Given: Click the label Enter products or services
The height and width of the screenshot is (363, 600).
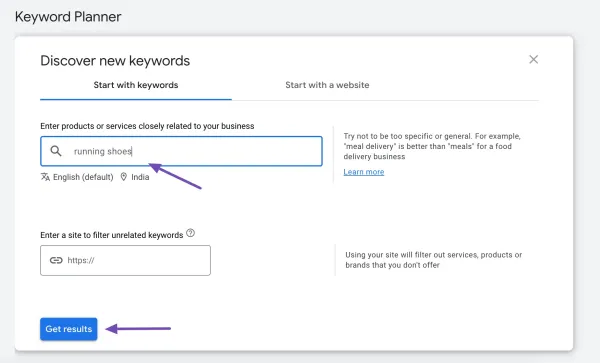Looking at the screenshot, I should 147,126.
